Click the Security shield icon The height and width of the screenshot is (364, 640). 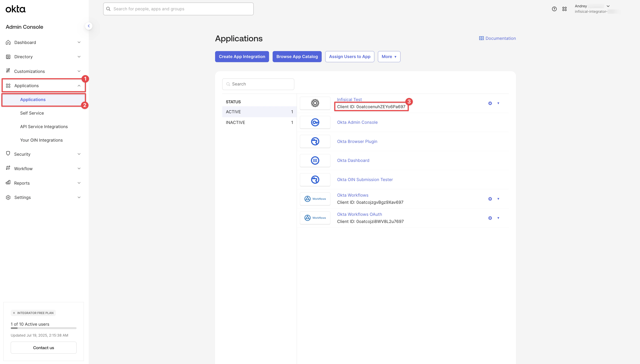8,153
